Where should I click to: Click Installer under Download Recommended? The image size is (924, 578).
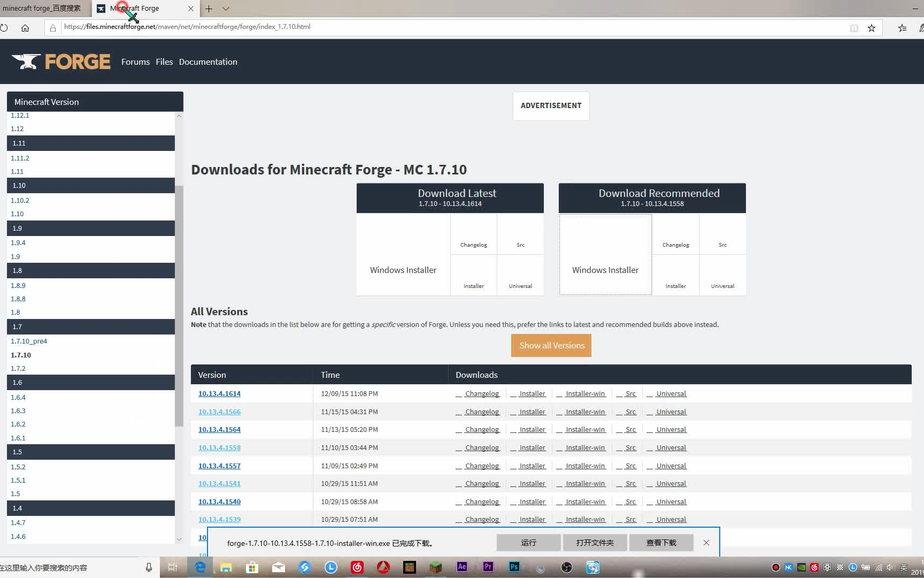pyautogui.click(x=675, y=275)
